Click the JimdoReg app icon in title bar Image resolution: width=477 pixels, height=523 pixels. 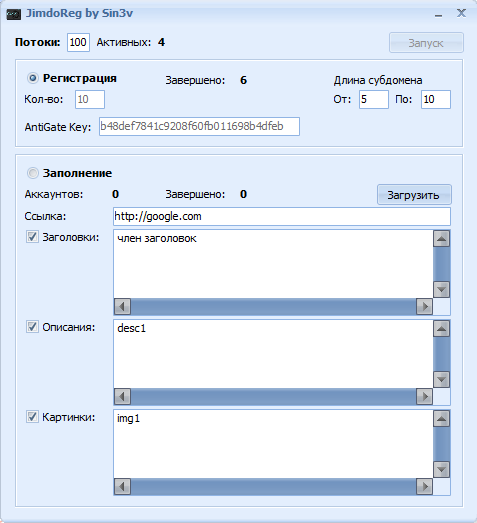[x=14, y=14]
